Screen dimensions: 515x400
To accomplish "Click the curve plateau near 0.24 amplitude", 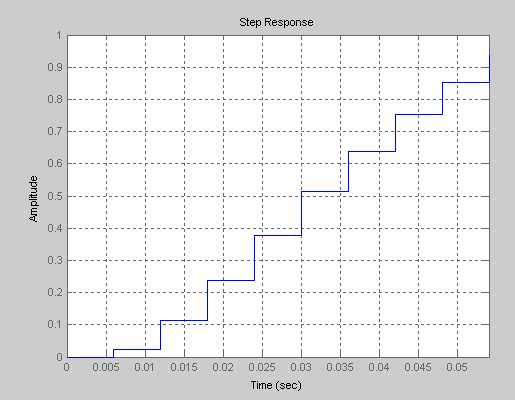I will point(231,280).
